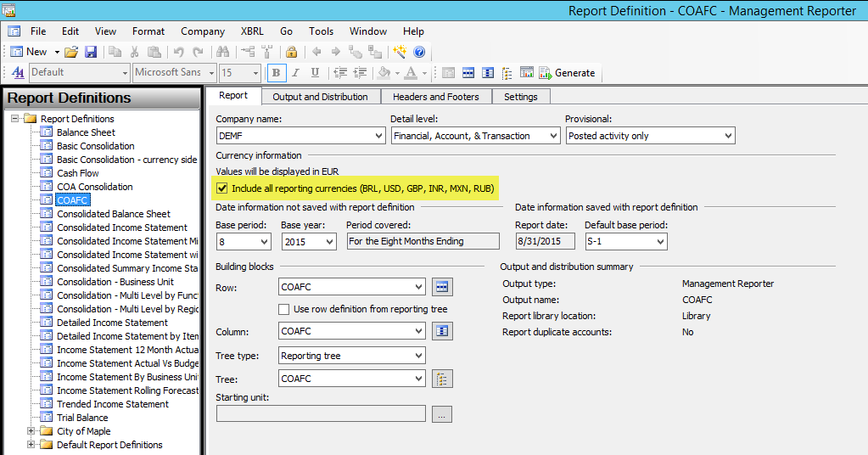
Task: Expand the Detail level dropdown
Action: coord(553,136)
